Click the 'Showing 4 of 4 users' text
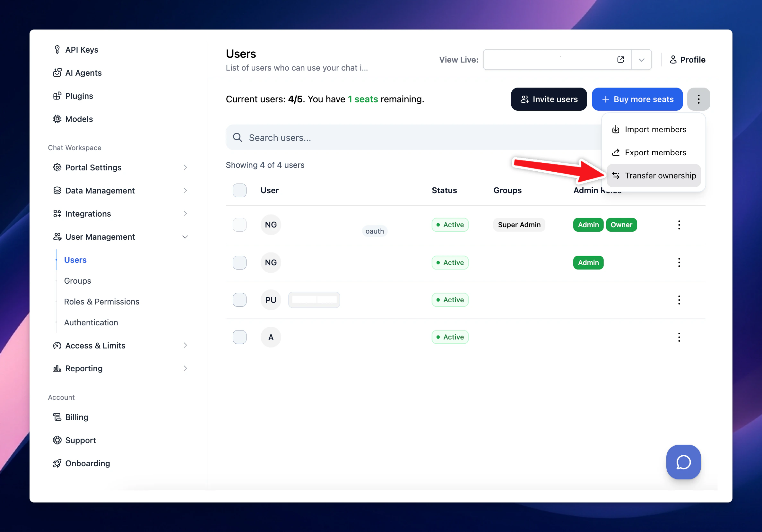This screenshot has height=532, width=762. pos(265,165)
